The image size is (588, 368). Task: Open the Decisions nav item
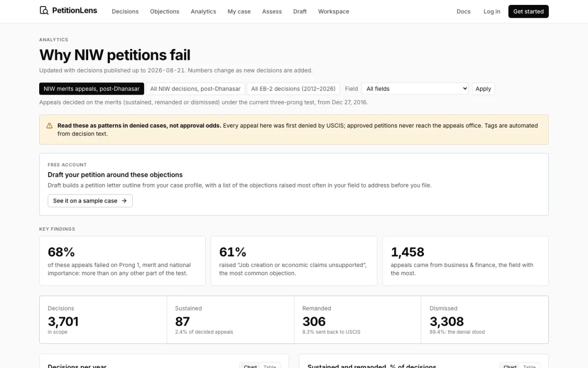pos(125,11)
